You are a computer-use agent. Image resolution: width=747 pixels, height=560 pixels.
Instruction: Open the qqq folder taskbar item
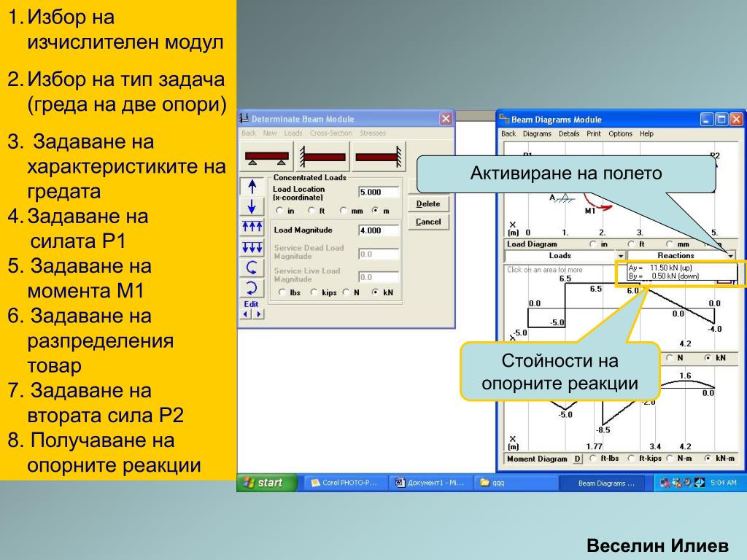516,483
